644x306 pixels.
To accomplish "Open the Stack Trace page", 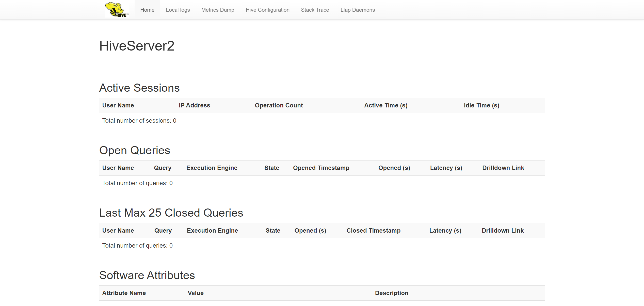I will (315, 10).
